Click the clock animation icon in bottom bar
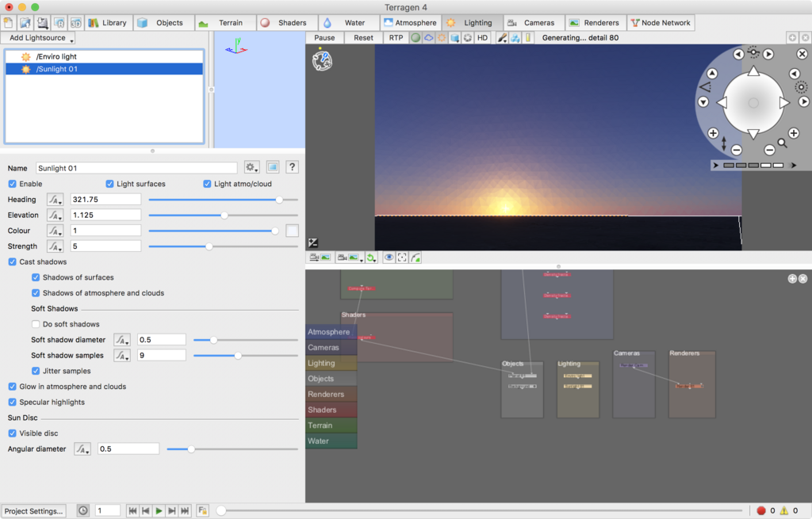The height and width of the screenshot is (519, 812). pyautogui.click(x=82, y=511)
